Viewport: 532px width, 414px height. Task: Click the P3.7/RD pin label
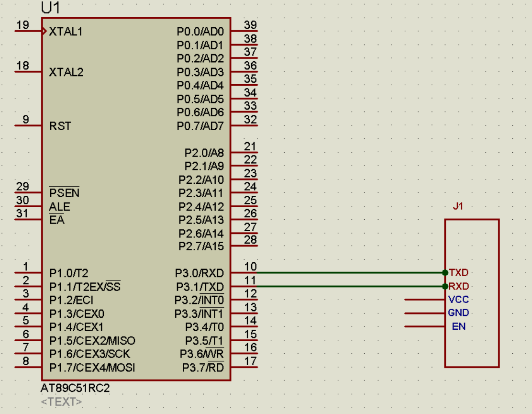tap(203, 368)
